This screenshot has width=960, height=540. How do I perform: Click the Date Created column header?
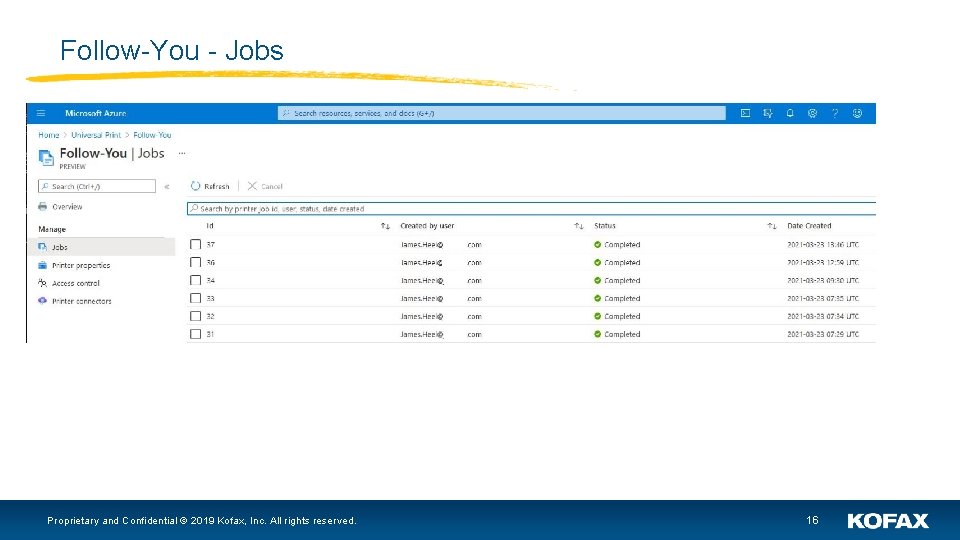click(809, 226)
